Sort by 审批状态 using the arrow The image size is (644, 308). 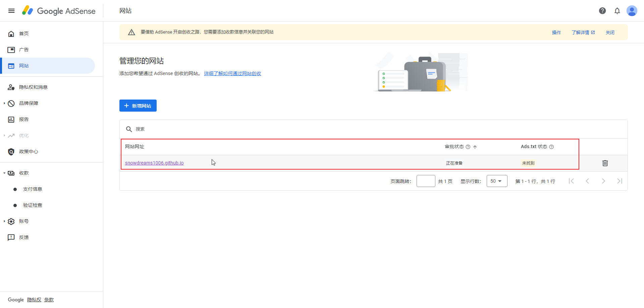pyautogui.click(x=475, y=147)
